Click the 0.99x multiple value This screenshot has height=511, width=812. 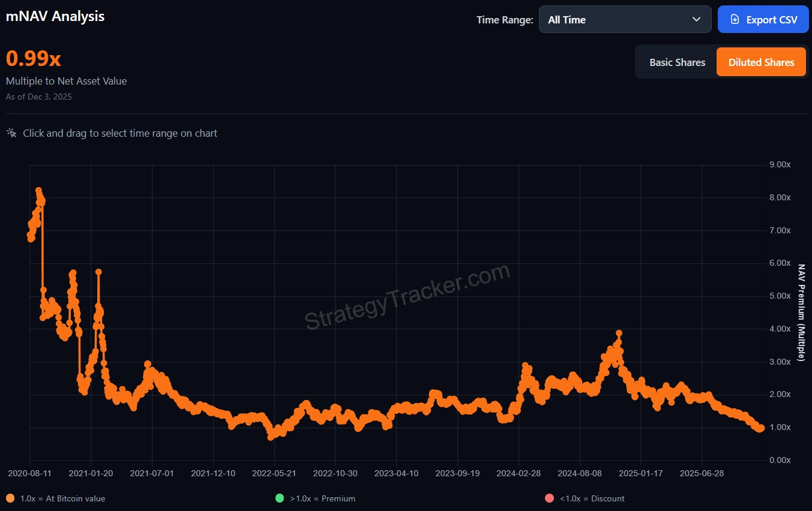pos(34,59)
